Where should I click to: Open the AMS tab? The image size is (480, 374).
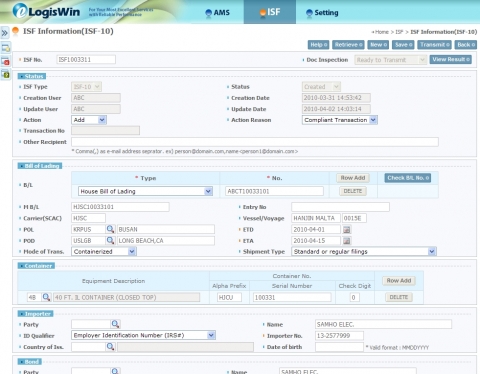[x=218, y=13]
